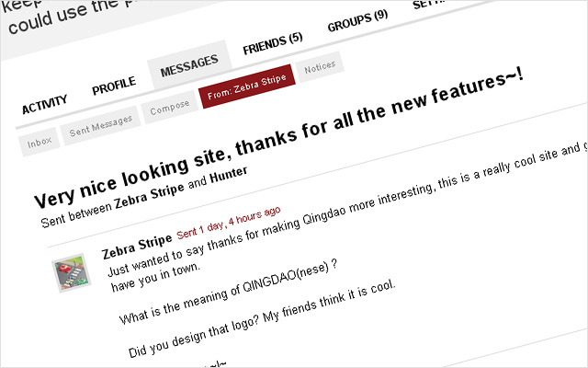This screenshot has width=588, height=368.
Task: Open the Inbox sub-tab
Action: pos(40,142)
